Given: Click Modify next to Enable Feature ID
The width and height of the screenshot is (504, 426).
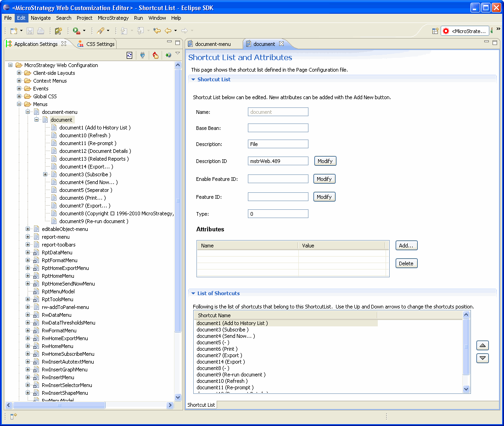Looking at the screenshot, I should pos(325,179).
